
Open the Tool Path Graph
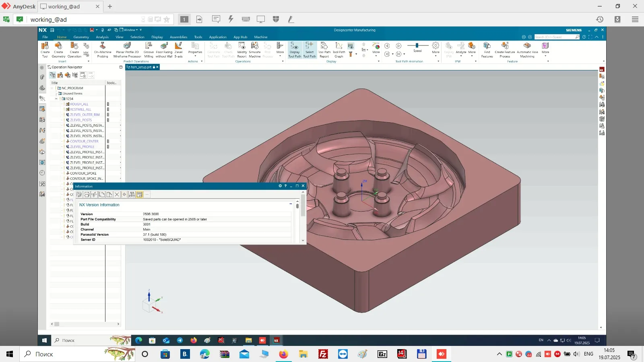[x=339, y=50]
